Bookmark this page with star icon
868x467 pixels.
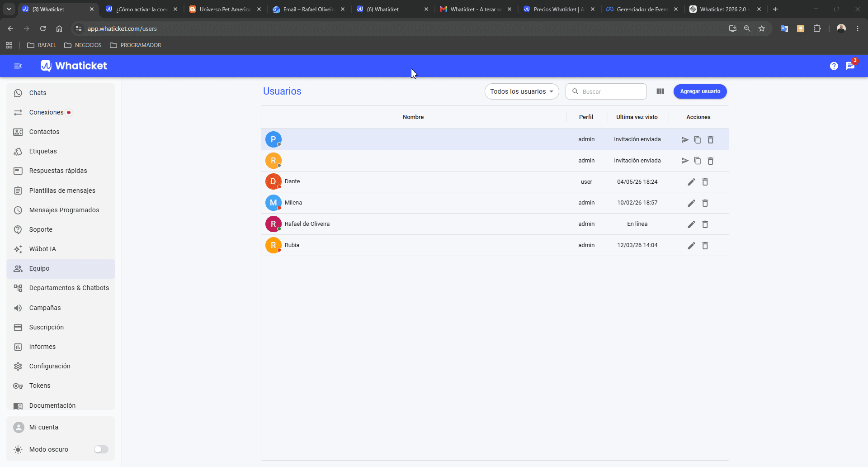[x=762, y=29]
